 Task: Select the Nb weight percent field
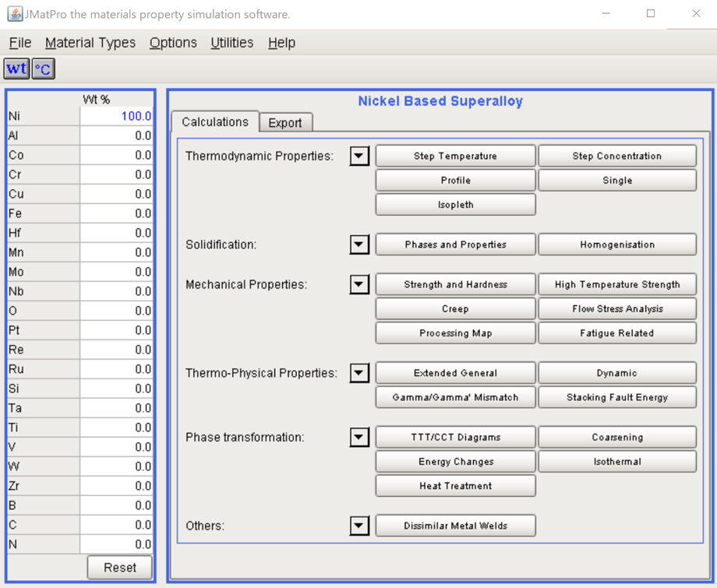point(117,291)
